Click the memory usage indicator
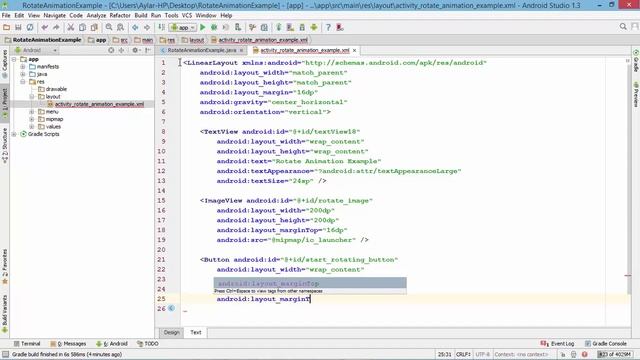This screenshot has height=360, width=640. tap(615, 354)
